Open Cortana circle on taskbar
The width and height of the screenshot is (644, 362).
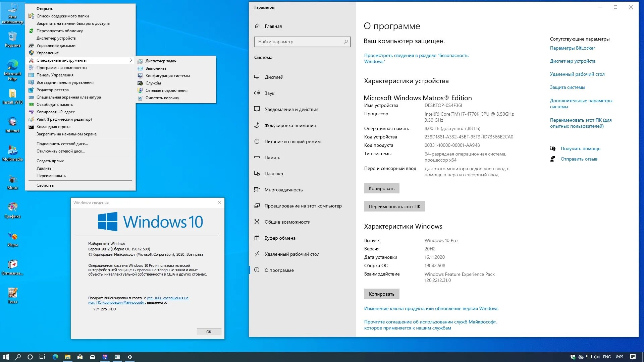(30, 357)
